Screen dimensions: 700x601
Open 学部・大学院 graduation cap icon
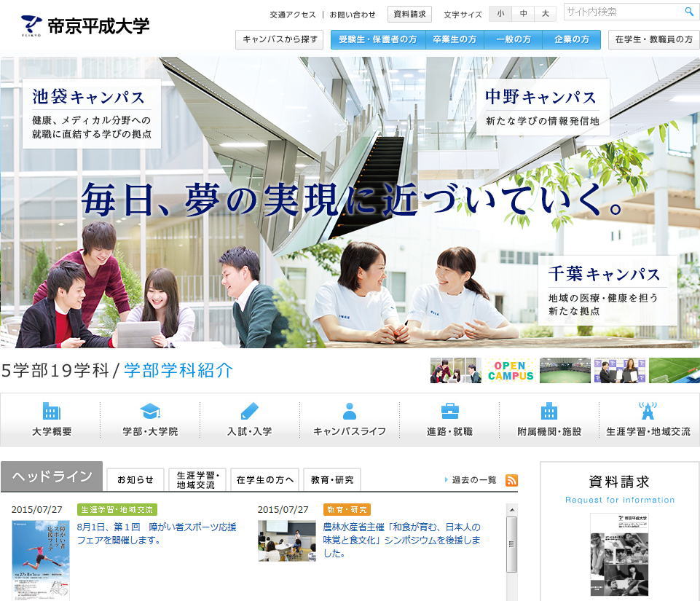[150, 412]
